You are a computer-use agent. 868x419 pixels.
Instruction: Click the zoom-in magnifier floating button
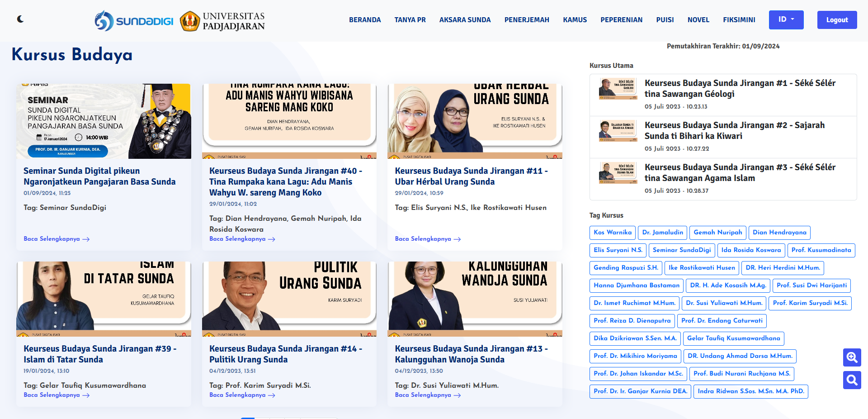[x=852, y=357]
